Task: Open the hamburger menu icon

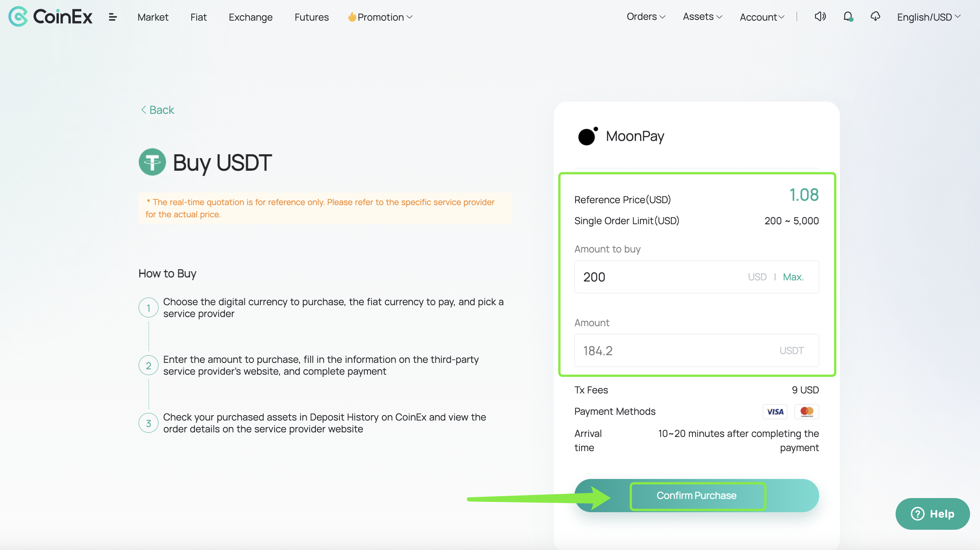Action: tap(113, 17)
